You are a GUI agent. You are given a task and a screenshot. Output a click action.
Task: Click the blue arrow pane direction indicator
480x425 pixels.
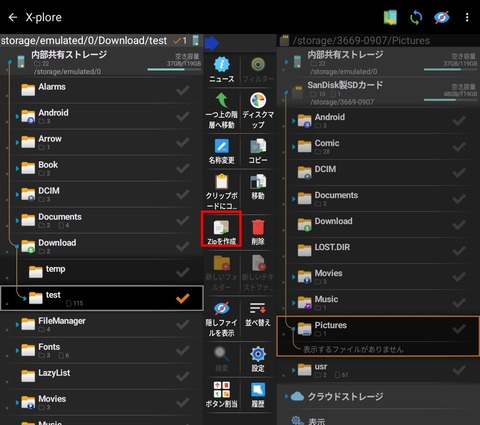pos(212,43)
